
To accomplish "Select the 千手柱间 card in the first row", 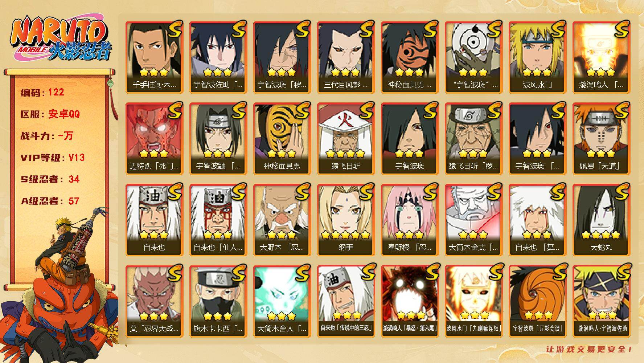I will point(154,57).
